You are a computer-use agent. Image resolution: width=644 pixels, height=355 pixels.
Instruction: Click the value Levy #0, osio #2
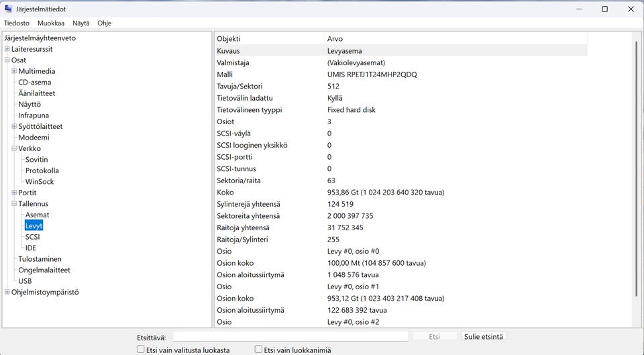click(354, 322)
